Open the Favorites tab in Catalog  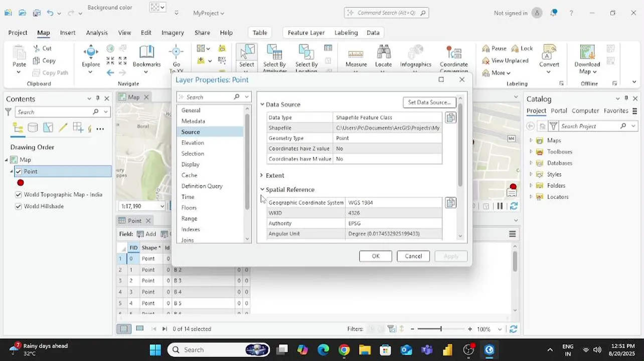616,111
